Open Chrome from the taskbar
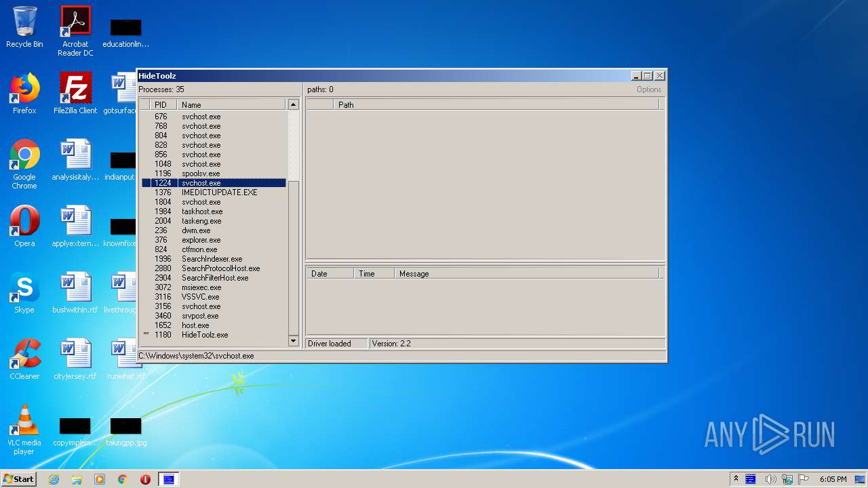The height and width of the screenshot is (488, 868). click(123, 479)
